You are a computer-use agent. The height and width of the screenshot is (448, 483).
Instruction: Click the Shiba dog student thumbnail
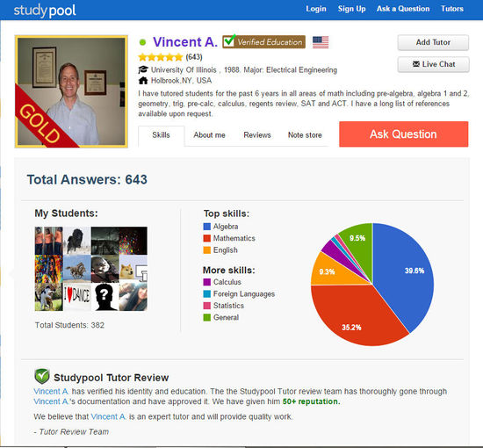tap(133, 269)
